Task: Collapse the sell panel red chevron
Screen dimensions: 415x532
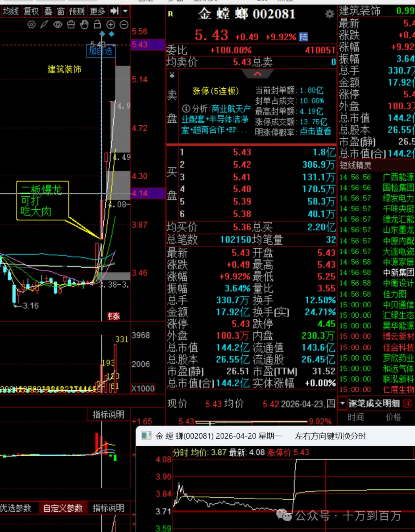Action: pos(257,74)
